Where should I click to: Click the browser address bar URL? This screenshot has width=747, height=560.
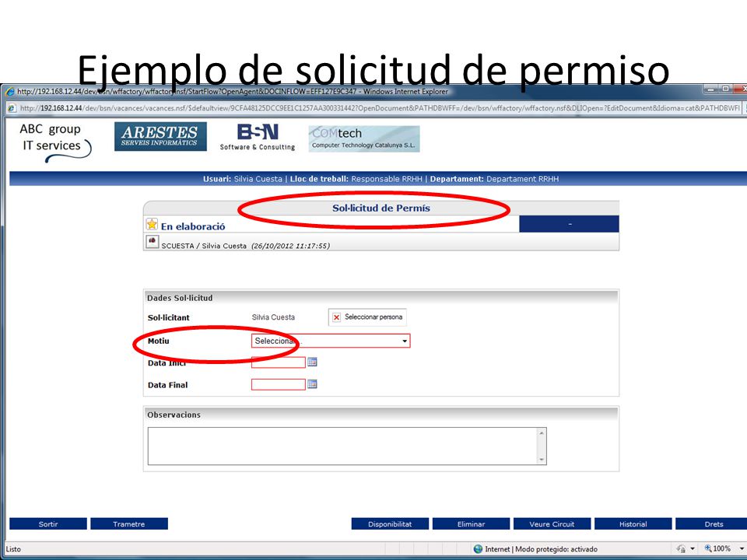380,108
